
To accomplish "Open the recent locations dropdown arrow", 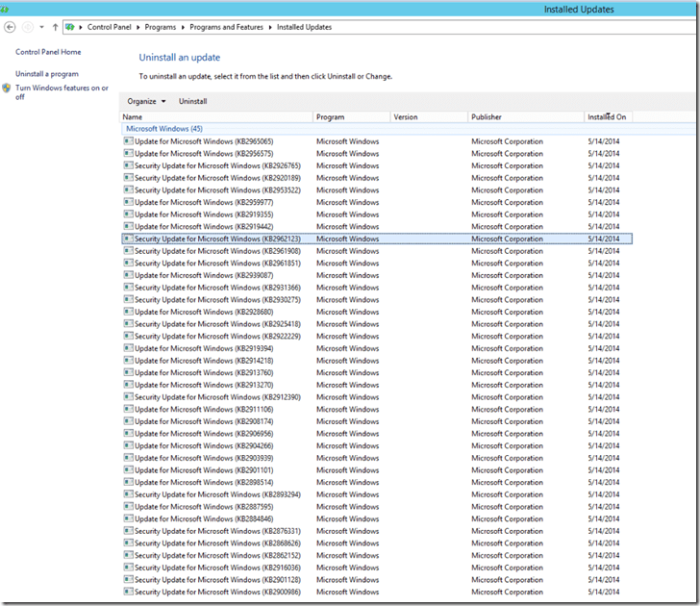I will (x=42, y=27).
